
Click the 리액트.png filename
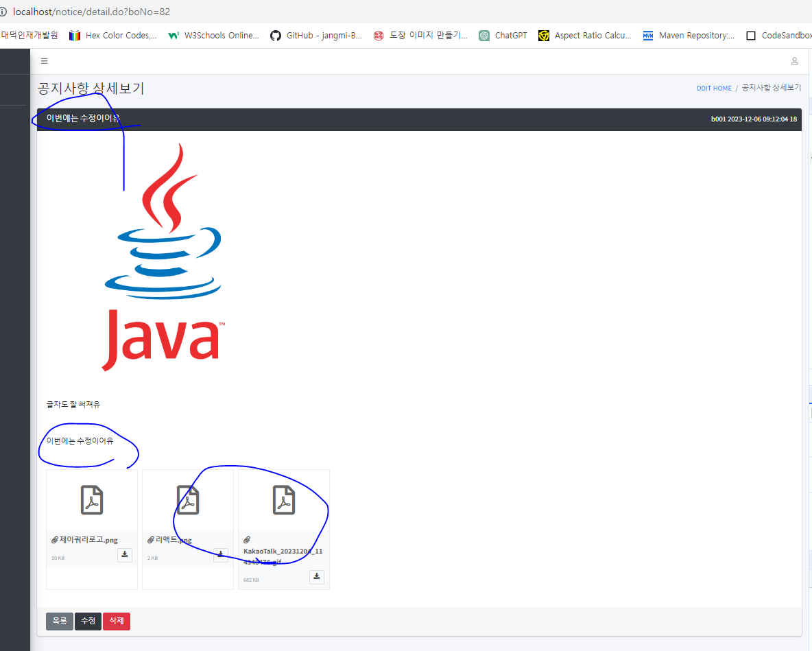tap(174, 540)
